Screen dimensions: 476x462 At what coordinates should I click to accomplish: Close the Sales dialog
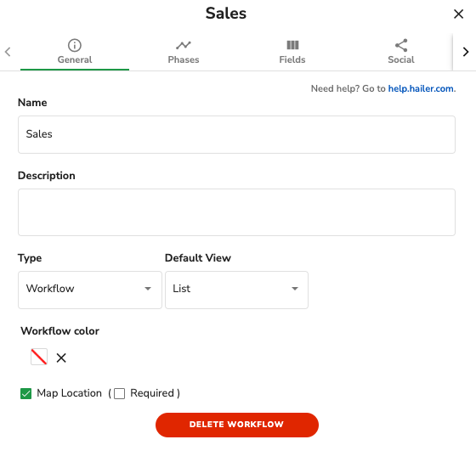coord(458,14)
